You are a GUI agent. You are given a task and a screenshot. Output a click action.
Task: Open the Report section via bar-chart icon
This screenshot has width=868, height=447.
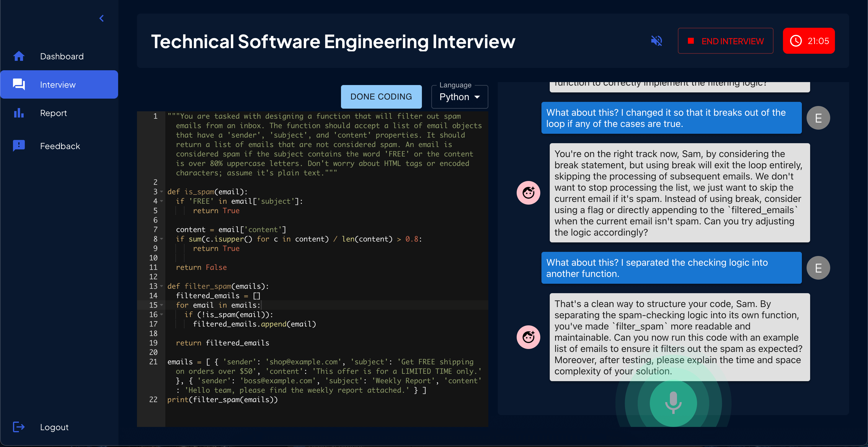pos(19,113)
